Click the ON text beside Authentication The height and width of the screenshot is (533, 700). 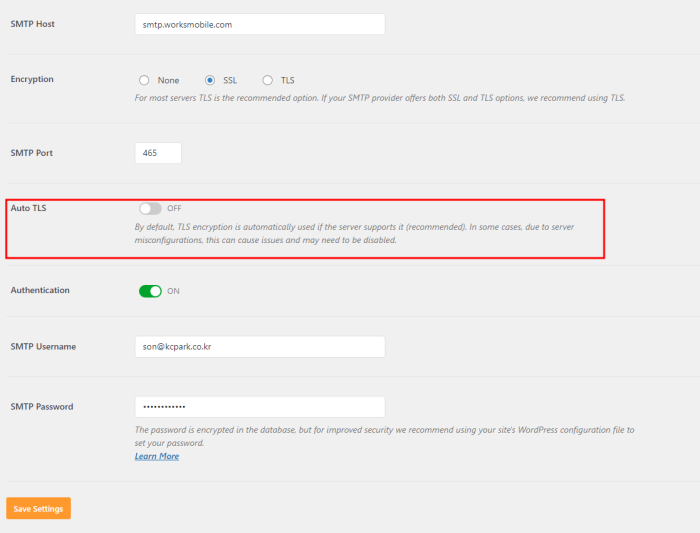[x=173, y=291]
